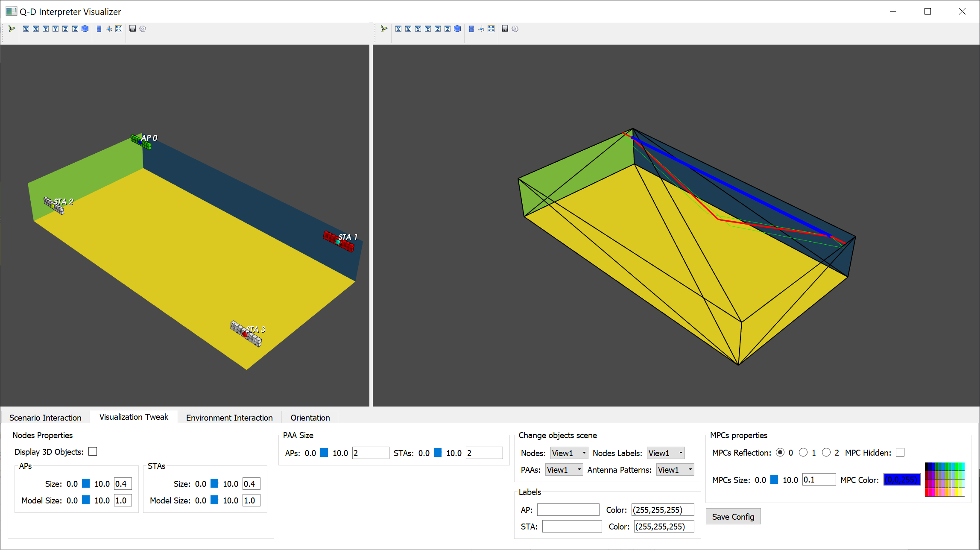The width and height of the screenshot is (980, 550).
Task: Click the fullscreen arrows icon in right toolbar
Action: 491,29
